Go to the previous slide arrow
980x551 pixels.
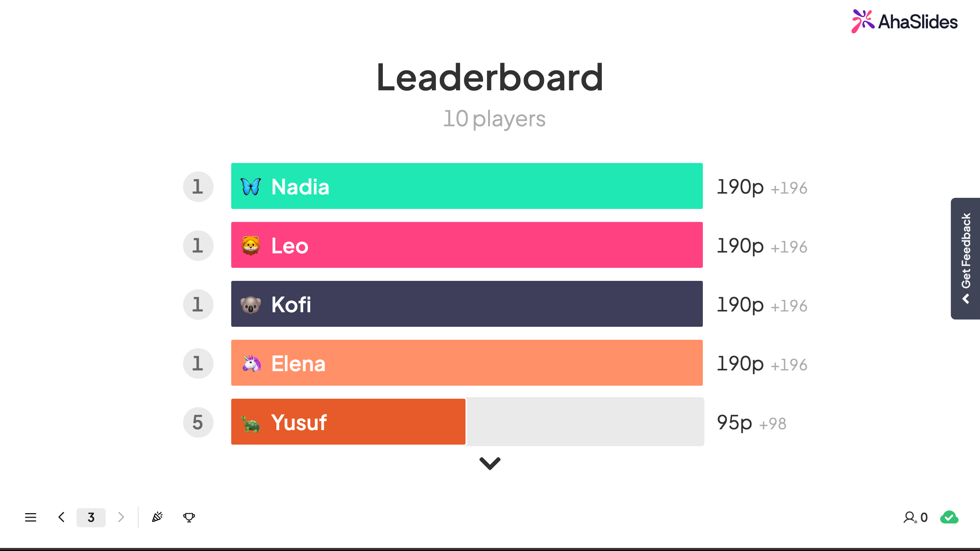[61, 517]
